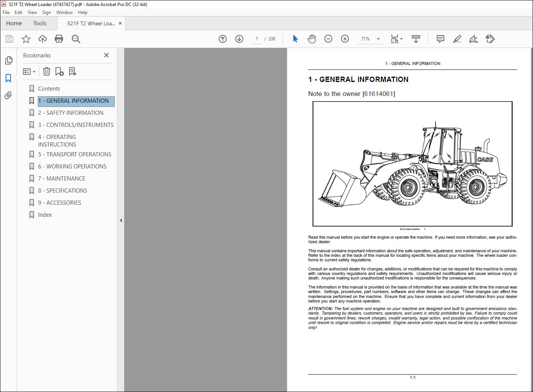Screen dimensions: 533x392
Task: Jump to the Index bookmark
Action: point(45,215)
